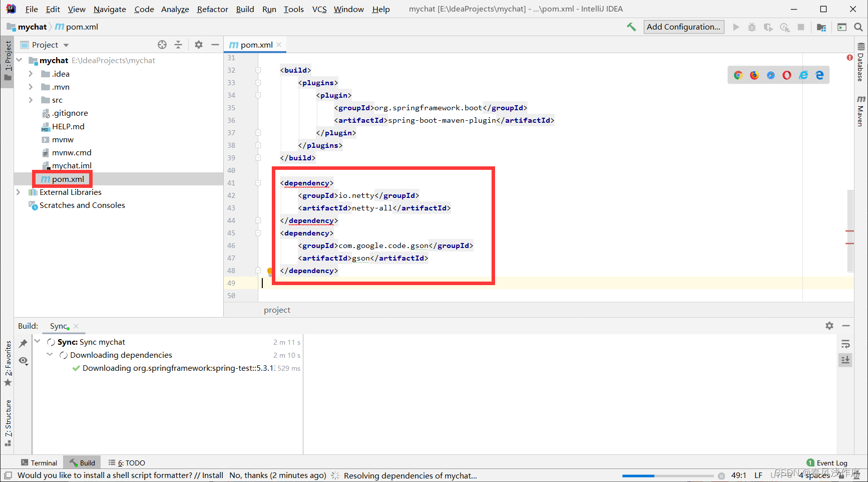
Task: Open the Refactor menu
Action: [212, 9]
